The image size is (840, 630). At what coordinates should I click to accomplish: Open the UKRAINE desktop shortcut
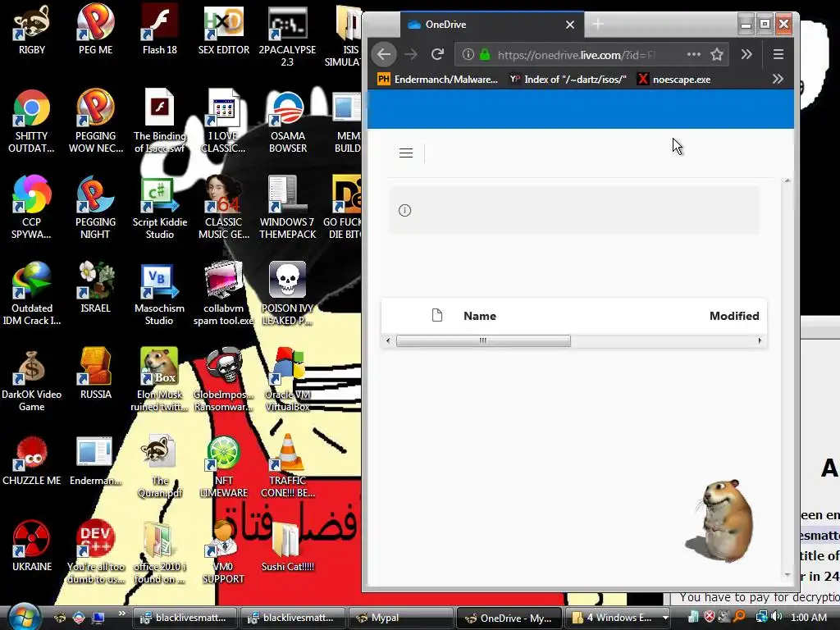(32, 546)
